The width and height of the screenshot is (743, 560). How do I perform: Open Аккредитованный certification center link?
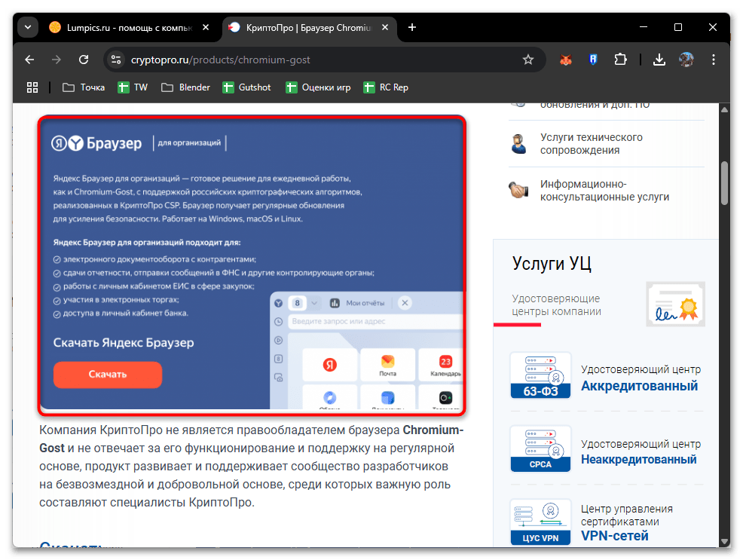[639, 386]
